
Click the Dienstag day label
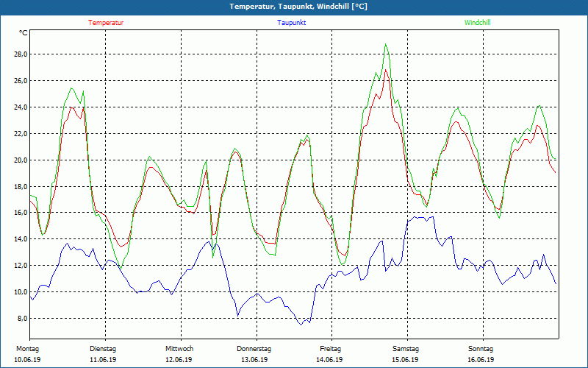103,349
